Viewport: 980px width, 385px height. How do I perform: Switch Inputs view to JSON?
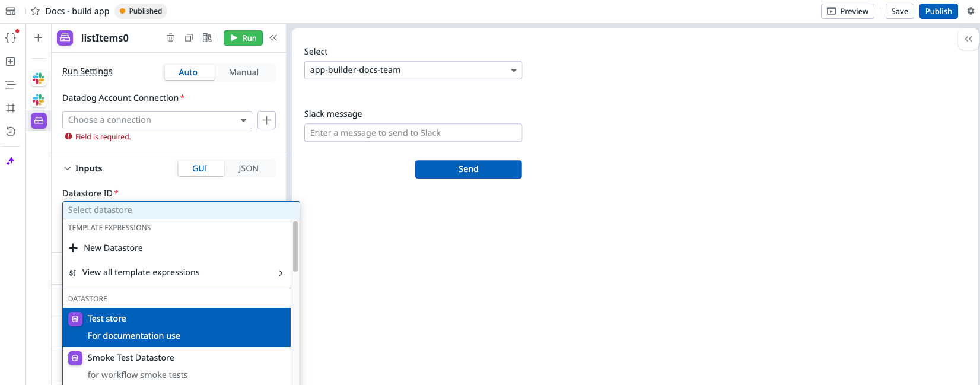(248, 168)
